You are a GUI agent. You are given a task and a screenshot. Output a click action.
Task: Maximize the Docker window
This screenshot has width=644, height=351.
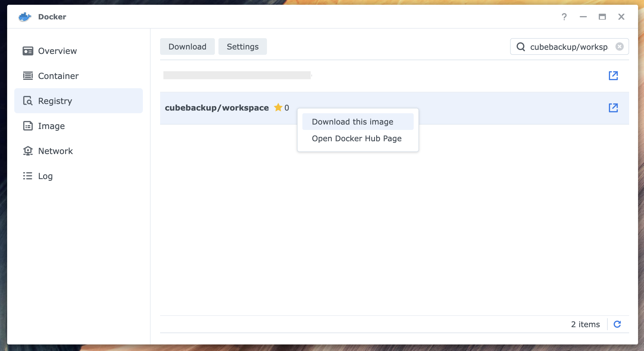click(x=602, y=17)
